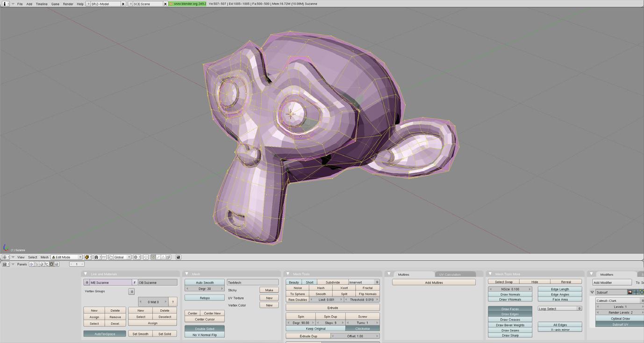Screen dimensions: 644x343
Task: Open the Select menu in 3D header
Action: 32,257
